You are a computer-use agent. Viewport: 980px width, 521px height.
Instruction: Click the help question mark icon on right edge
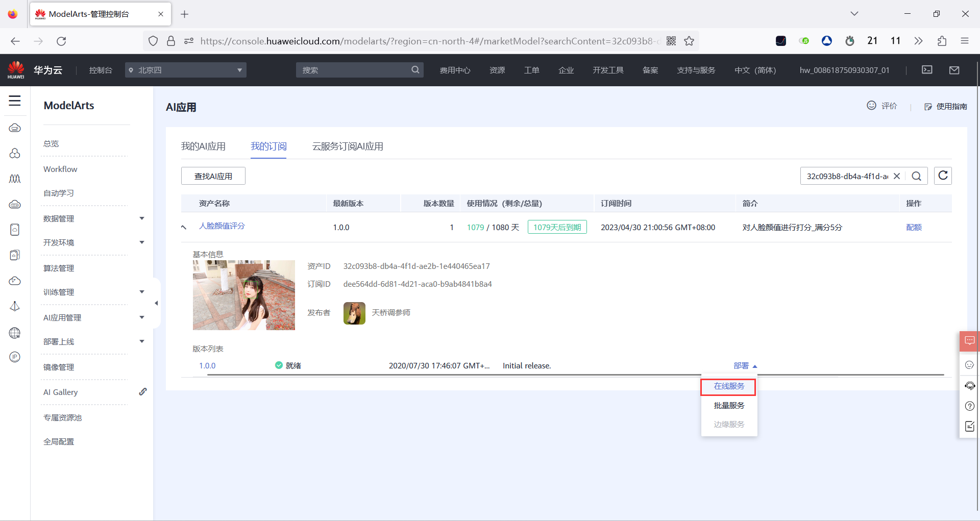pyautogui.click(x=969, y=406)
